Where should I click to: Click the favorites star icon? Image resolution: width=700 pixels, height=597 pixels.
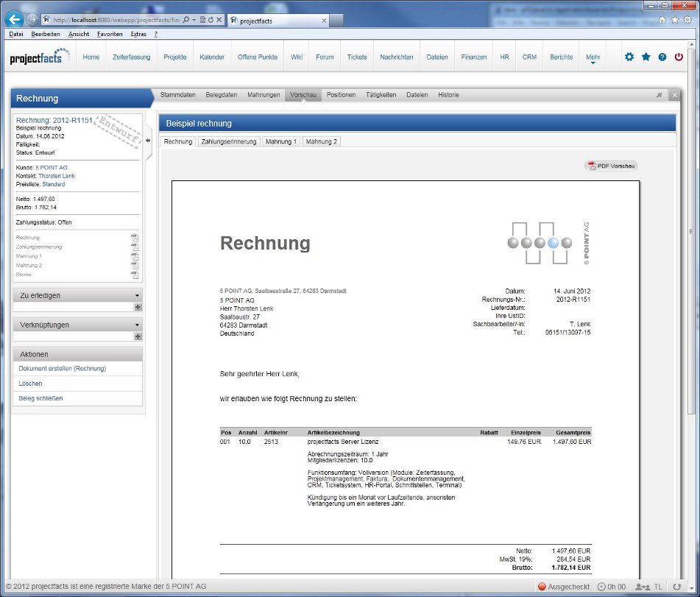pos(646,57)
